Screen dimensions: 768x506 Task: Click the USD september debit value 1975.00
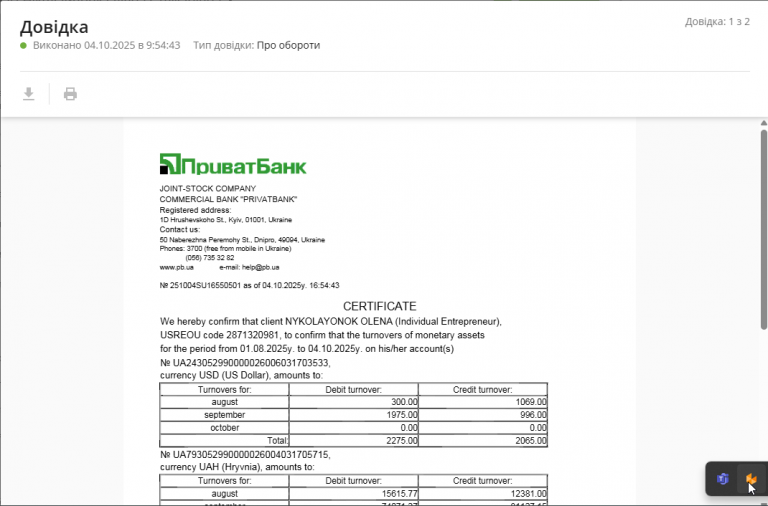click(x=402, y=415)
